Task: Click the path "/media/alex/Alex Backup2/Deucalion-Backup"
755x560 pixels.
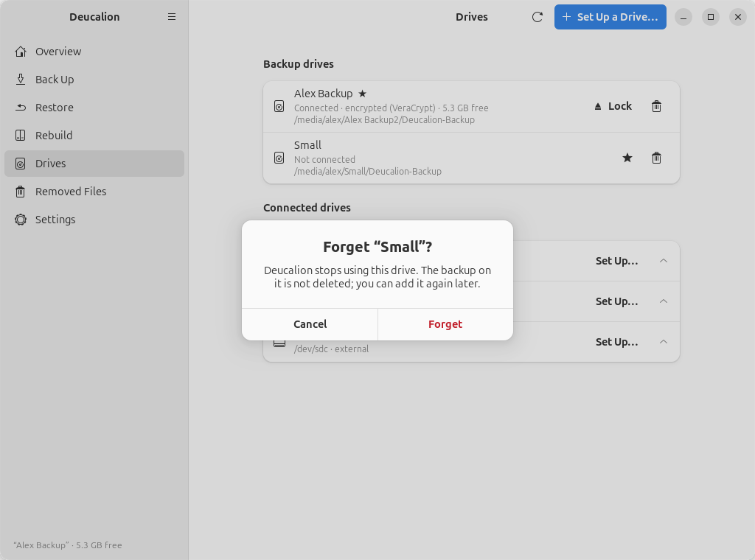Action: 384,120
